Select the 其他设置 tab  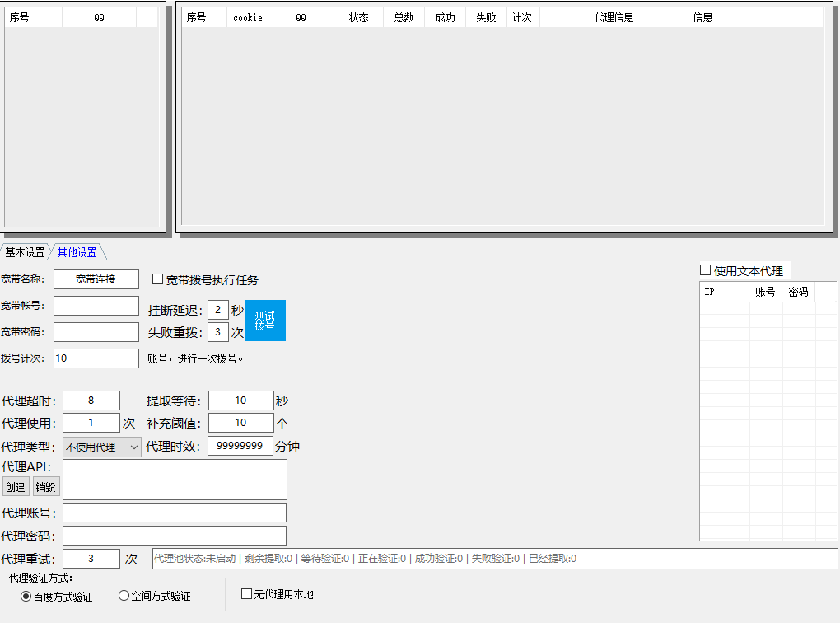[x=77, y=252]
